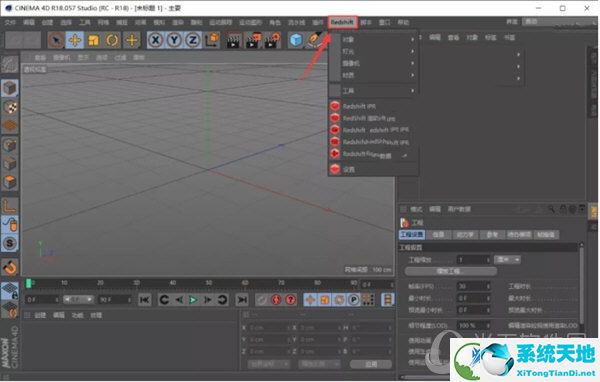The width and height of the screenshot is (600, 382).
Task: Click the 应用 button in coordinates panel
Action: [x=371, y=364]
